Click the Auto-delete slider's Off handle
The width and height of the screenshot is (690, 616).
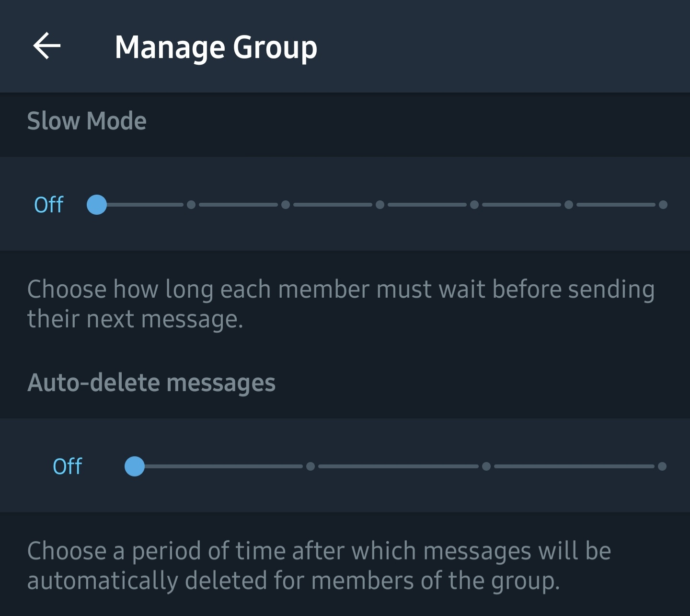[x=135, y=466]
